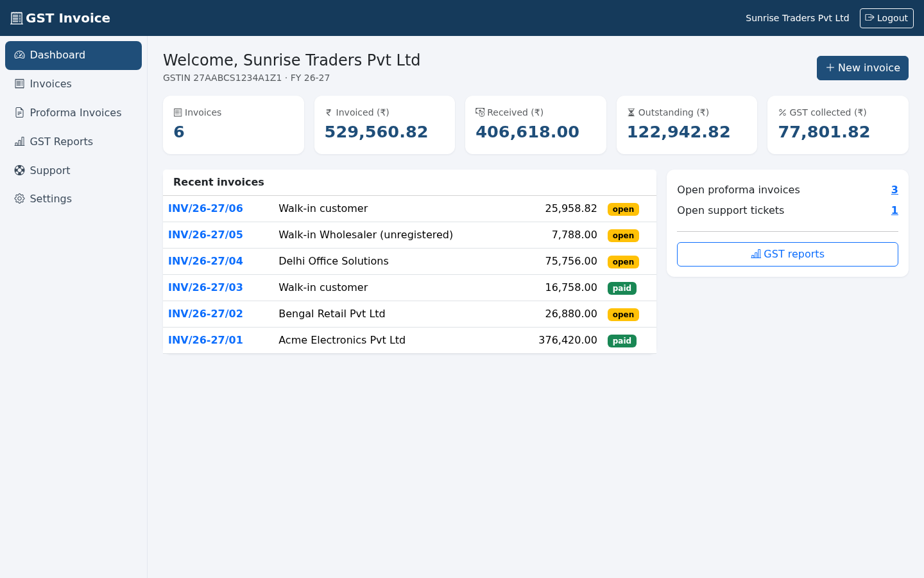Click the Recent invoices heading
This screenshot has height=578, width=924.
point(219,182)
